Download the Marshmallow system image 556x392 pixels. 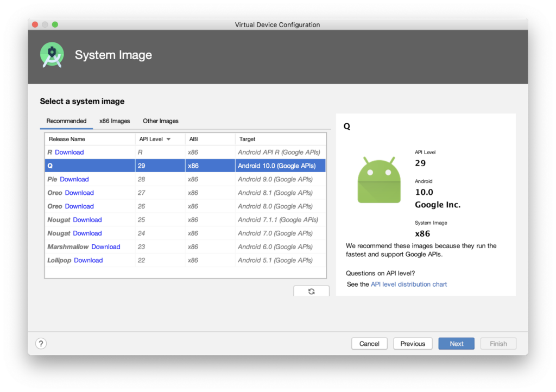[x=106, y=247]
